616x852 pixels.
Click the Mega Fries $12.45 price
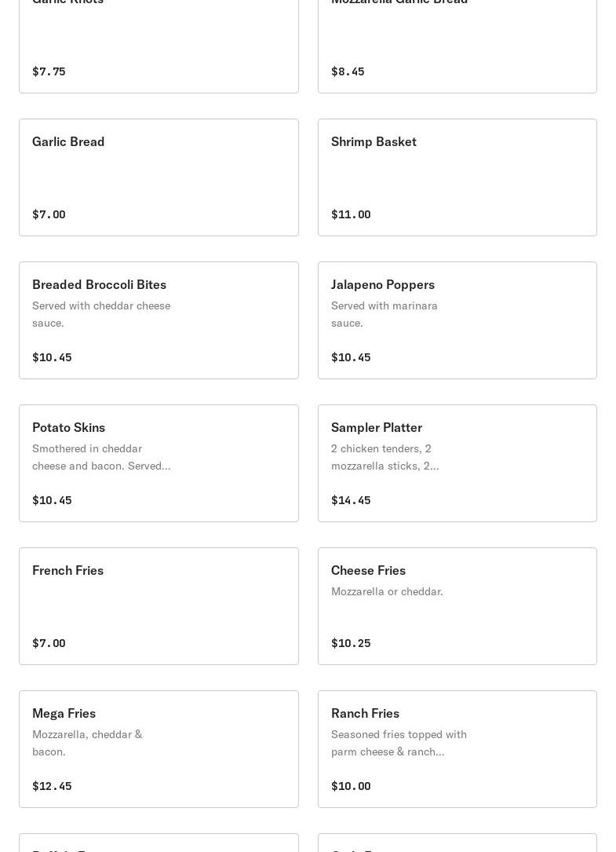pyautogui.click(x=52, y=786)
